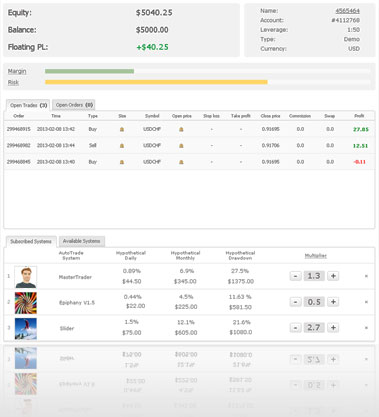Image resolution: width=379 pixels, height=417 pixels.
Task: Click the Type column header in trades table
Action: tap(93, 116)
